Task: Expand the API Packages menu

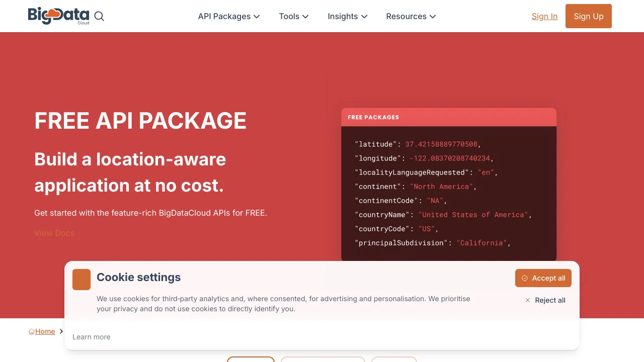Action: (x=229, y=16)
